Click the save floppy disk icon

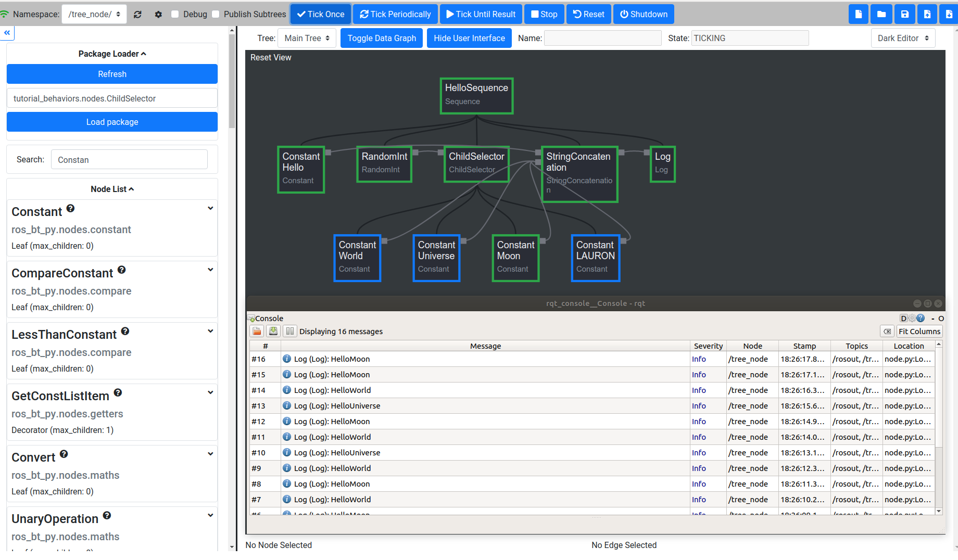pos(904,14)
